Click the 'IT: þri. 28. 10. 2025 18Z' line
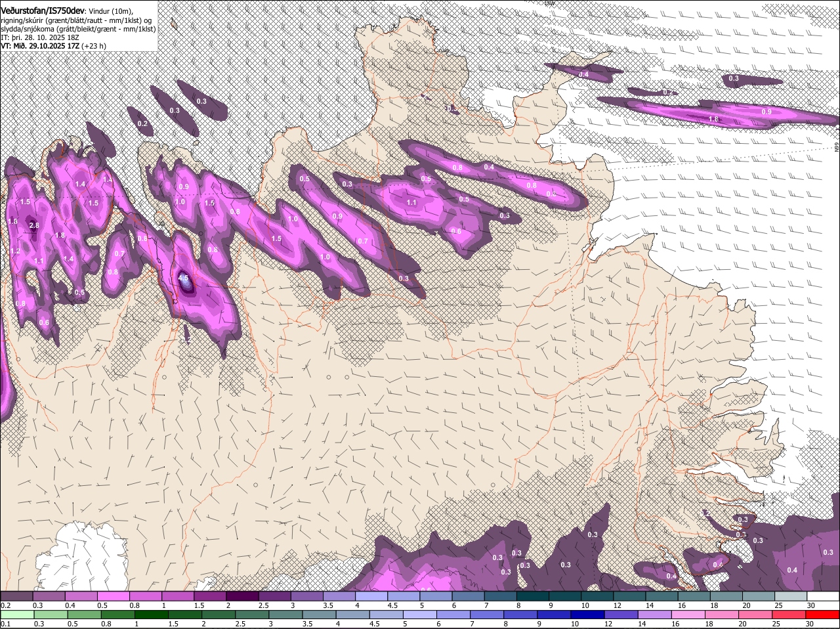 (x=40, y=37)
